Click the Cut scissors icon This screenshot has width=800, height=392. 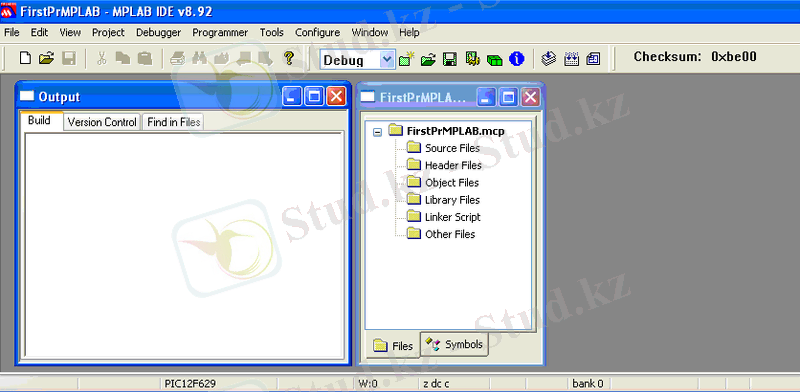click(x=102, y=58)
